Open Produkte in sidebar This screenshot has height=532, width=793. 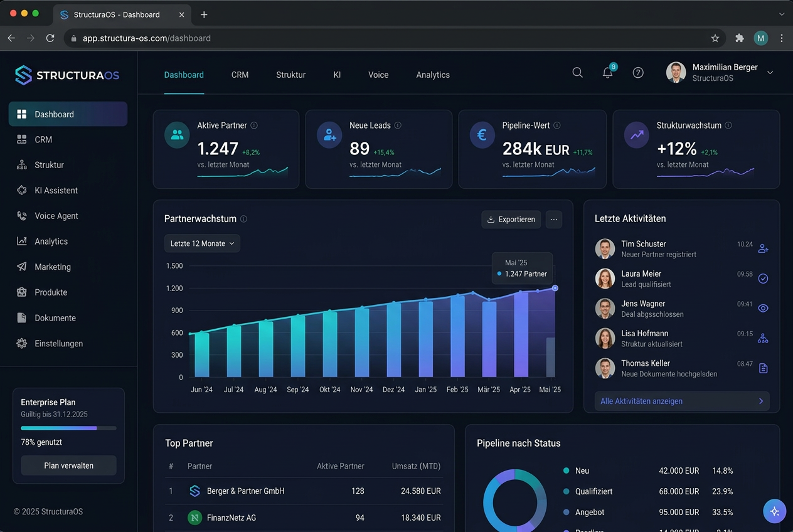(x=68, y=292)
